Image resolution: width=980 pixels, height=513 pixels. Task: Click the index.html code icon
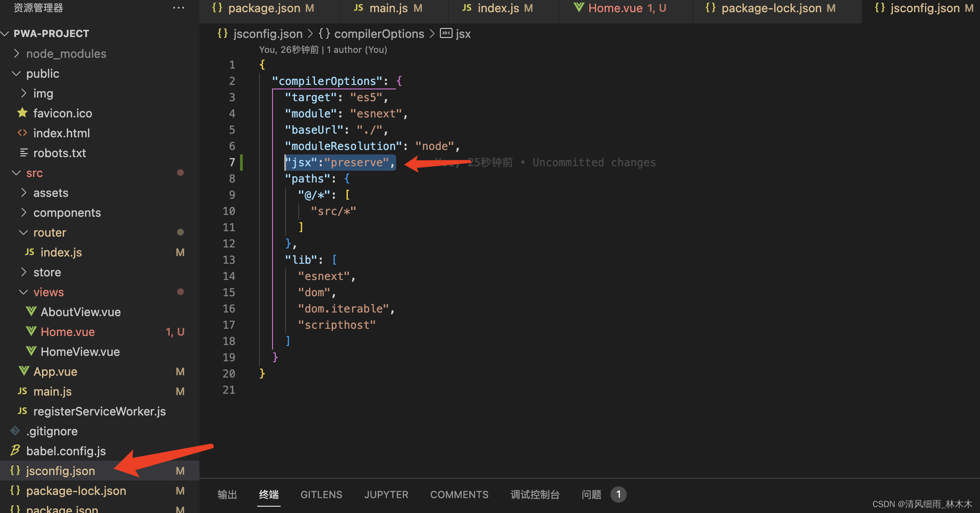point(22,133)
